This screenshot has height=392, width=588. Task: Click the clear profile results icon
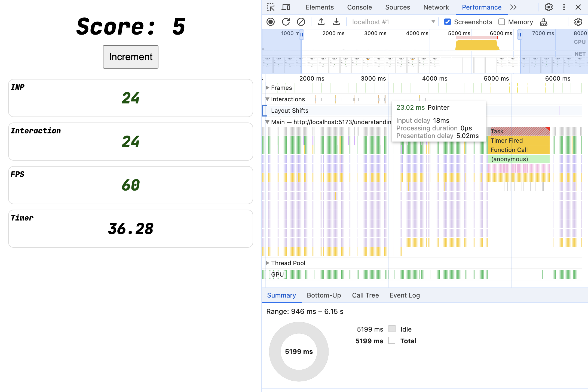301,22
